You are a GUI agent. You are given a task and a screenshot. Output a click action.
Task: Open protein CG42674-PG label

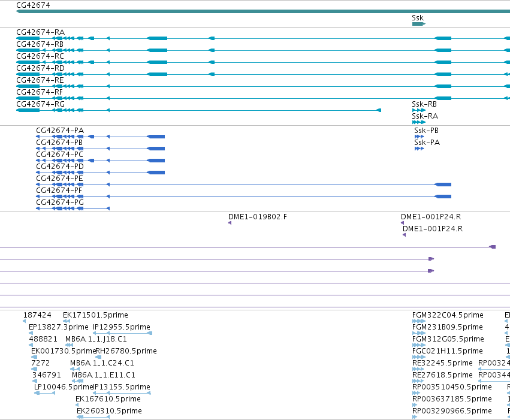[60, 202]
